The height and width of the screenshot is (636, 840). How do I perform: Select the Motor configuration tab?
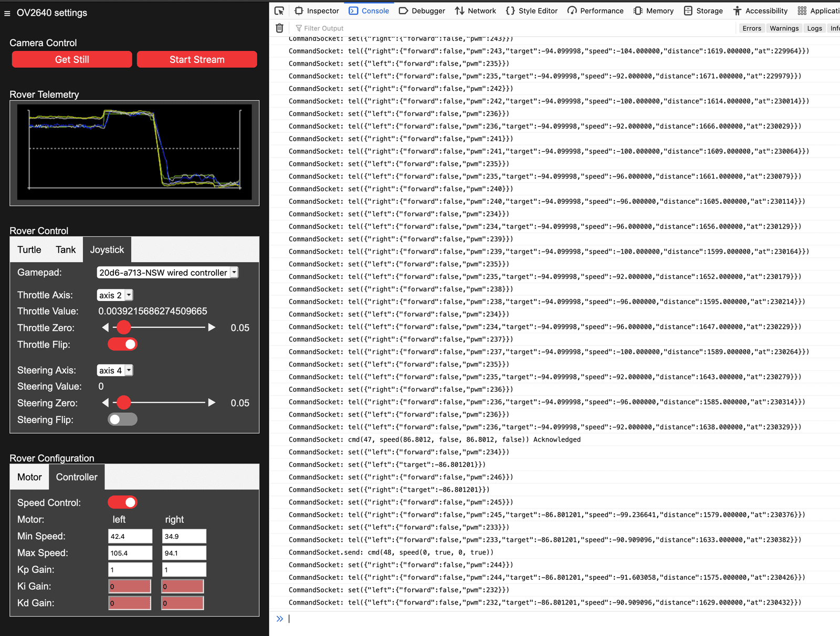click(x=29, y=477)
